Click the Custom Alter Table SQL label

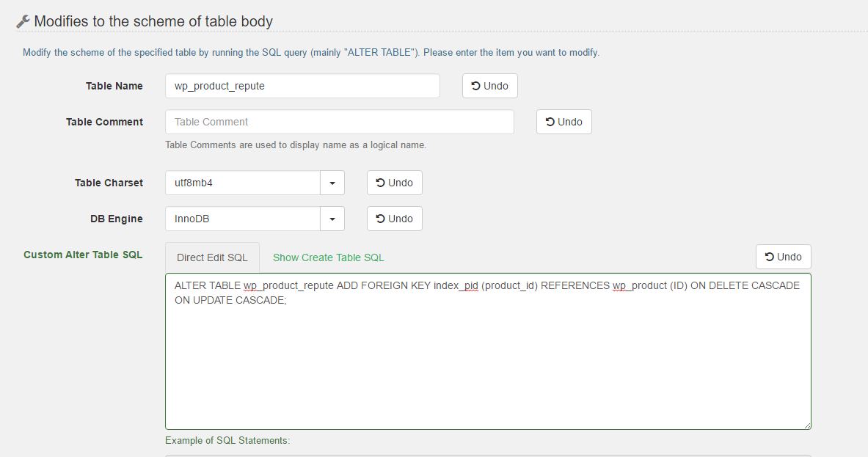pos(83,255)
